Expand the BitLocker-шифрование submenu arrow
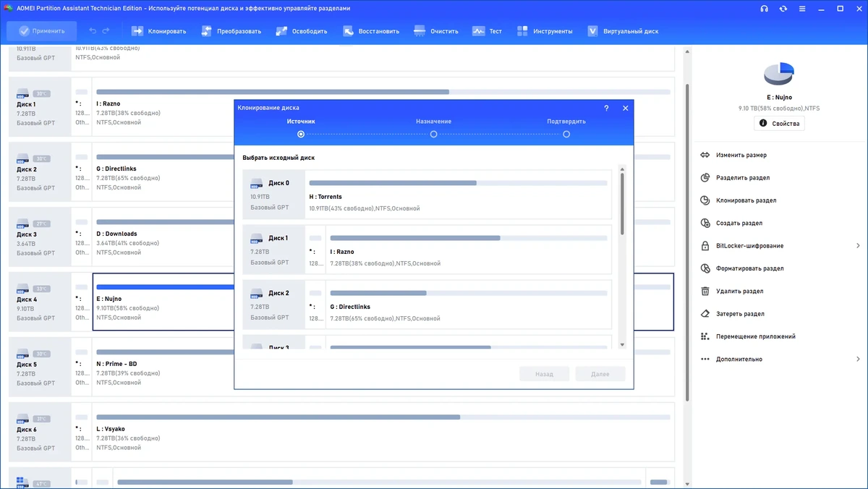This screenshot has height=489, width=868. pos(858,246)
